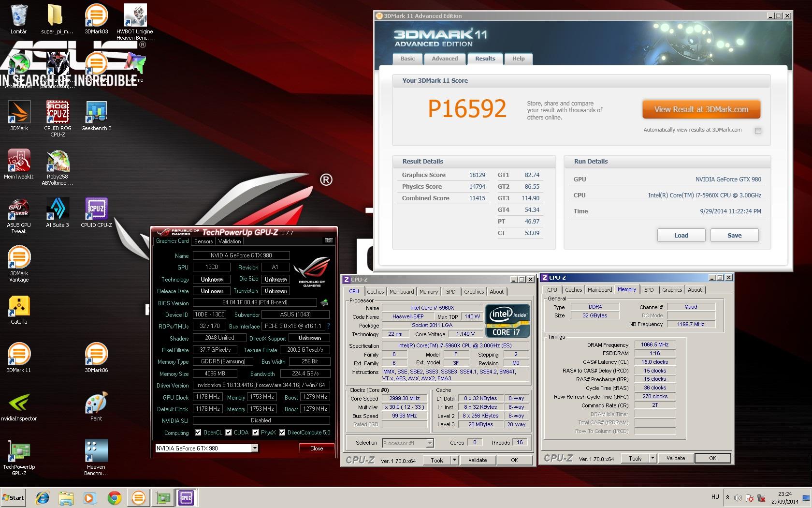
Task: Launch Heaven Benchmark desktop icon
Action: [x=96, y=457]
